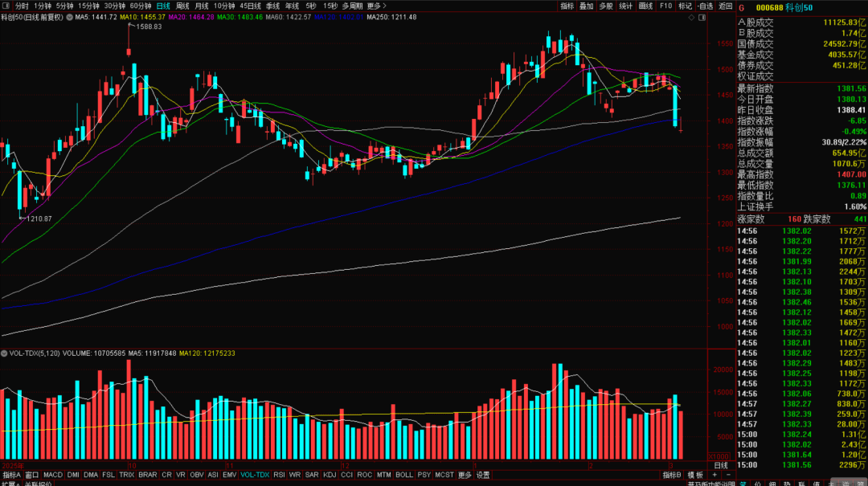Click the 叠加 overlay button
Viewport: 868px width, 486px height.
[586, 6]
